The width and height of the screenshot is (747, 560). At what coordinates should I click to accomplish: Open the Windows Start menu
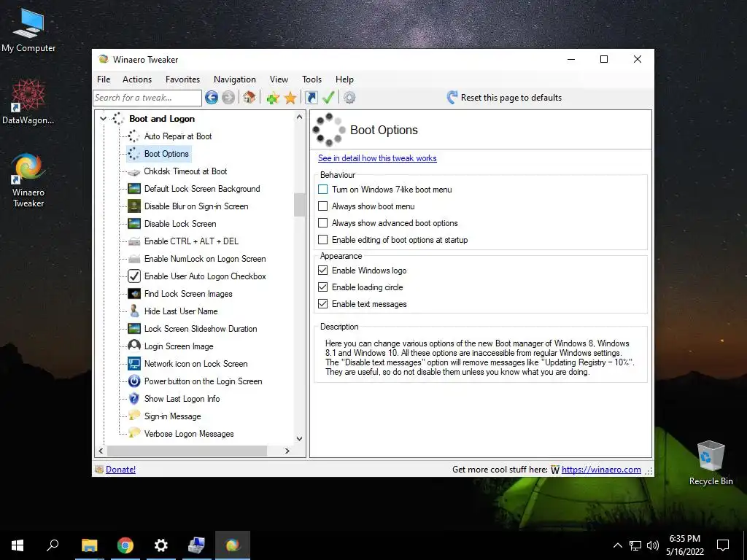point(18,545)
